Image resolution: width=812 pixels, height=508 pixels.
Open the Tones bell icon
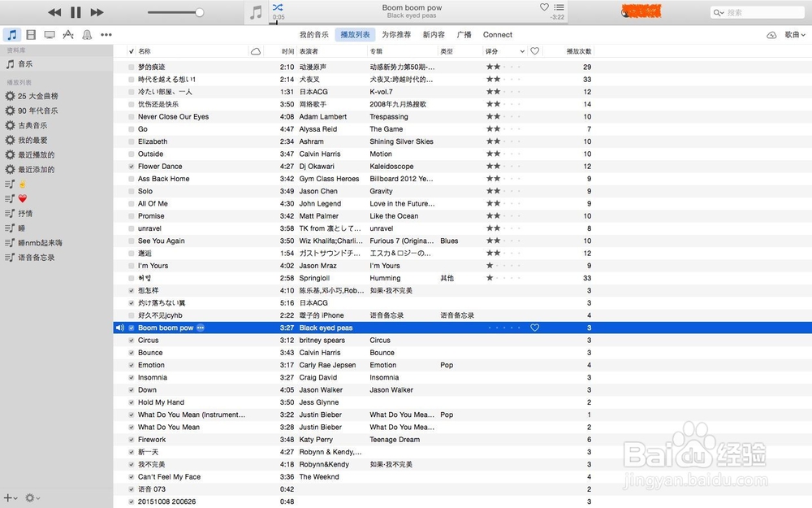pyautogui.click(x=87, y=35)
